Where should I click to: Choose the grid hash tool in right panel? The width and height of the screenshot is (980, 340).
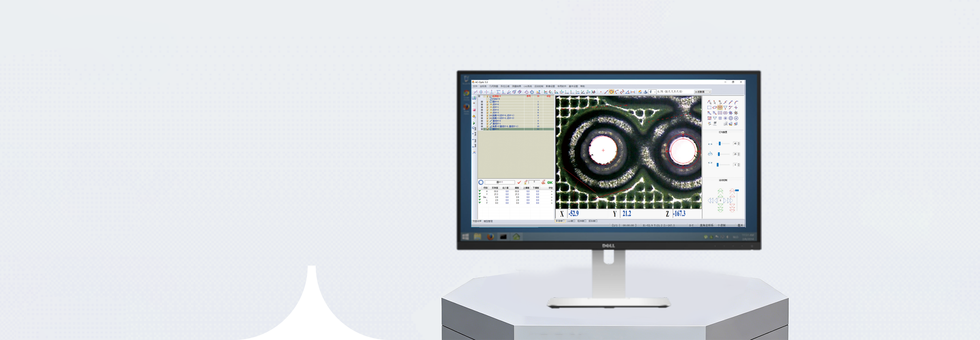pos(720,118)
